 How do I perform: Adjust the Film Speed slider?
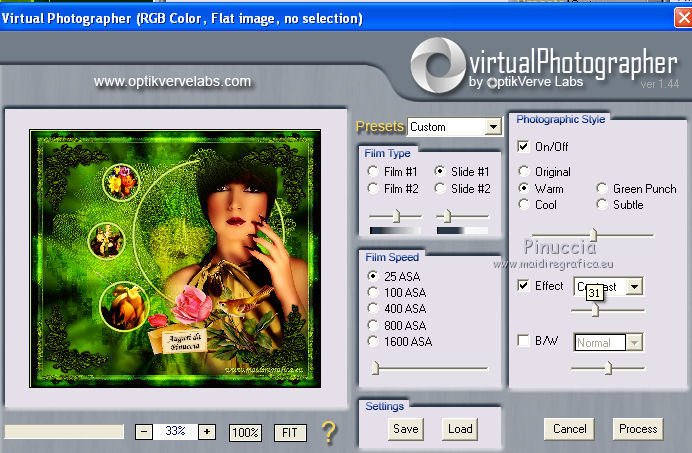click(x=376, y=367)
